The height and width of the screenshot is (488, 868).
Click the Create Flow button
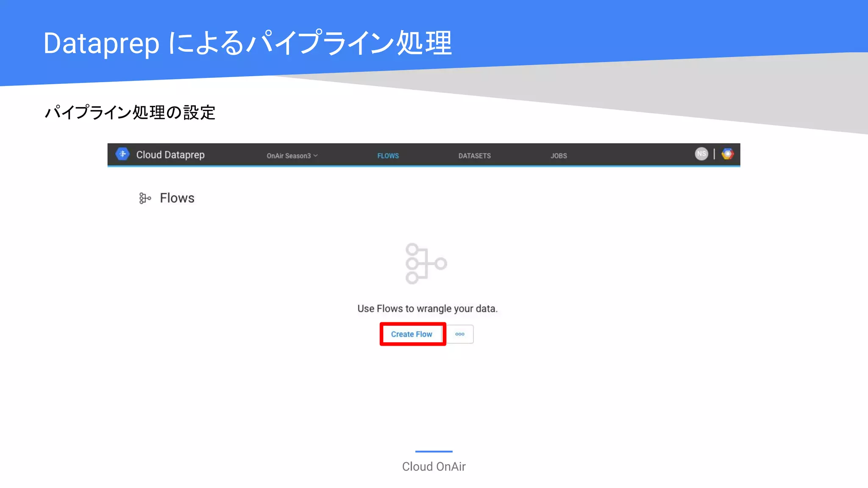[x=412, y=334]
